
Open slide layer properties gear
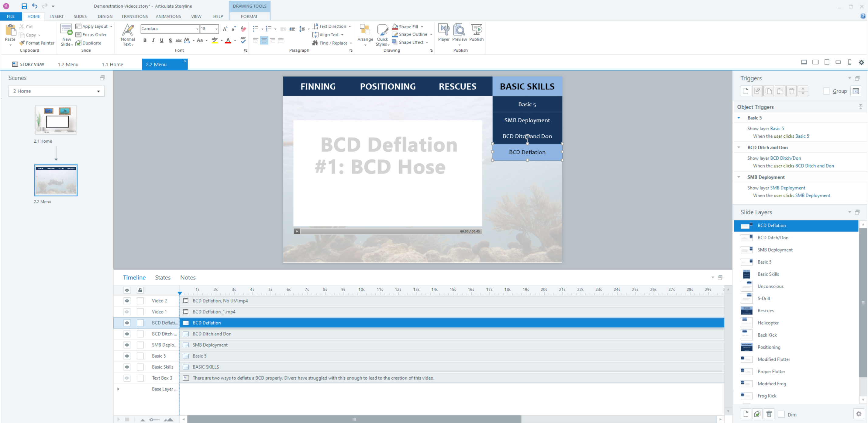[859, 414]
